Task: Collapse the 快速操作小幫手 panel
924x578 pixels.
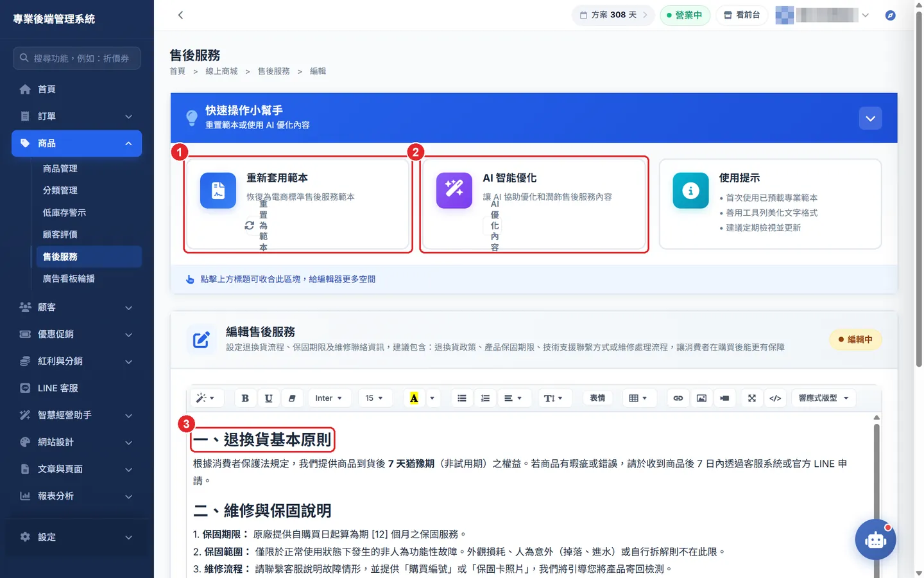Action: (870, 118)
